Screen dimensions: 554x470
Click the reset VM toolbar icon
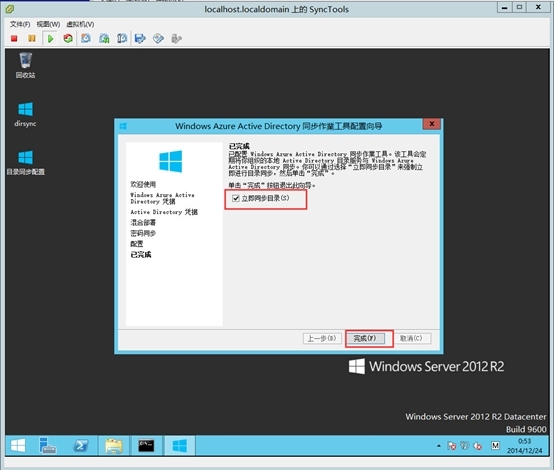(68, 38)
